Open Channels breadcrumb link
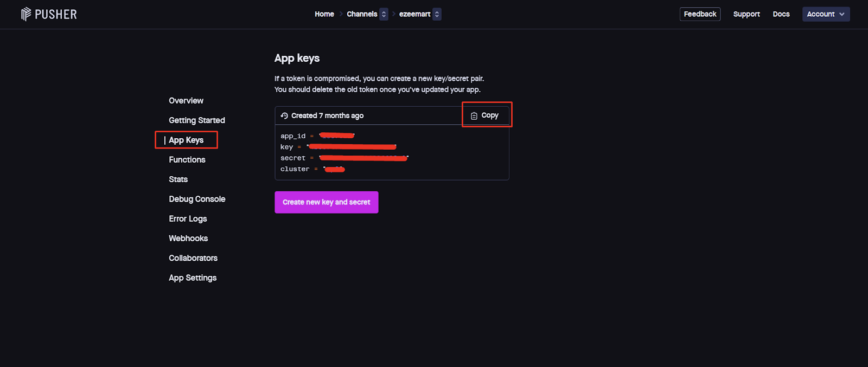The height and width of the screenshot is (367, 868). pyautogui.click(x=362, y=14)
